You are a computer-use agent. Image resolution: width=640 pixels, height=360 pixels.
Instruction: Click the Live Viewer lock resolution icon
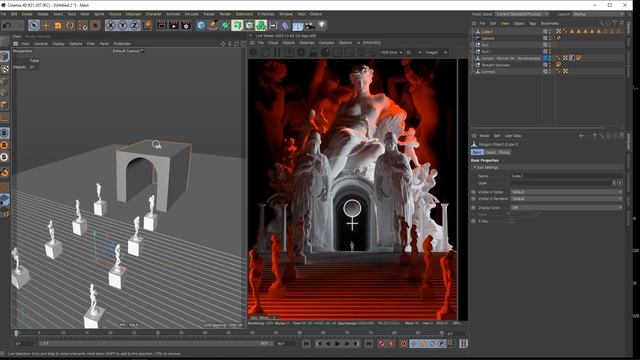tap(313, 52)
